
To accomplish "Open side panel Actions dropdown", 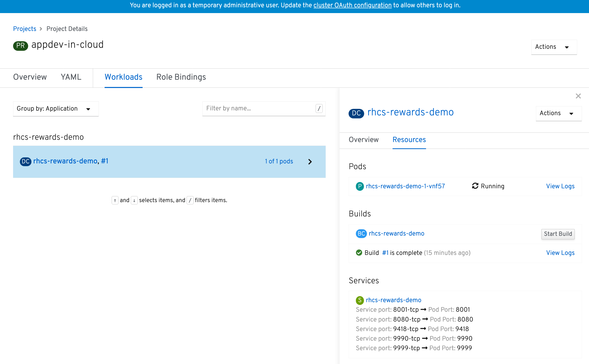I will (558, 113).
